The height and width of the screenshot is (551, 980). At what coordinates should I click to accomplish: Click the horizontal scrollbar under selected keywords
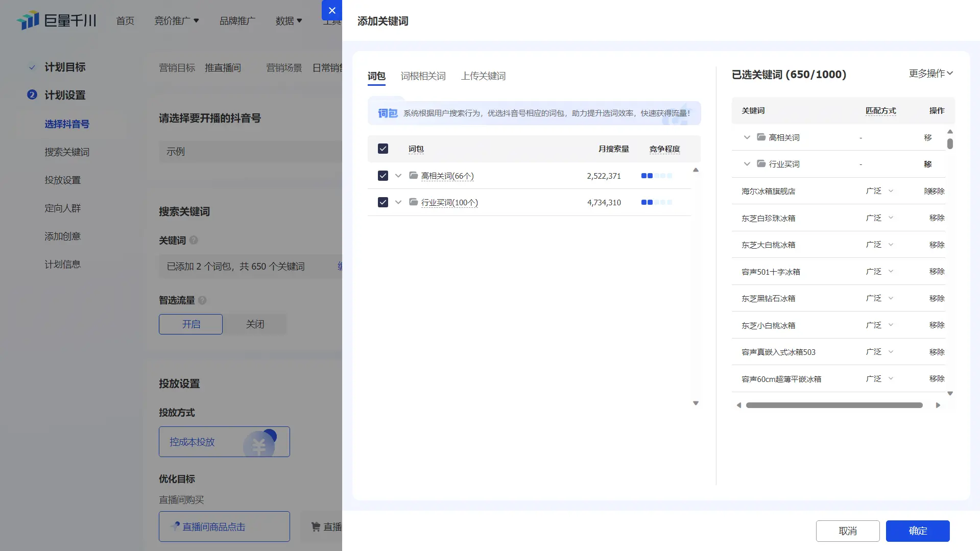click(834, 405)
